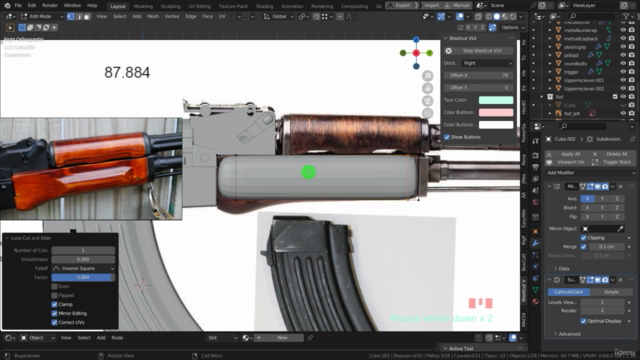640x360 pixels.
Task: Open the File menu
Action: point(18,6)
